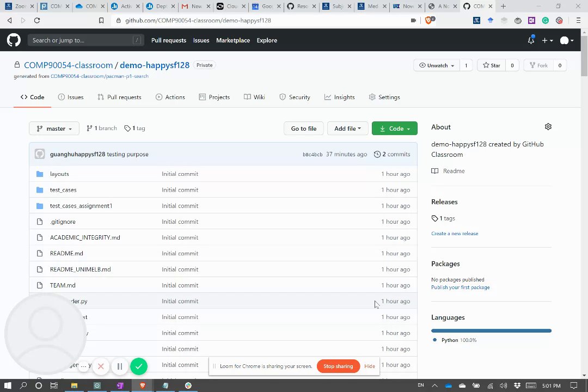This screenshot has height=392, width=588.
Task: Finish Loom recording with green checkmark
Action: pos(139,366)
